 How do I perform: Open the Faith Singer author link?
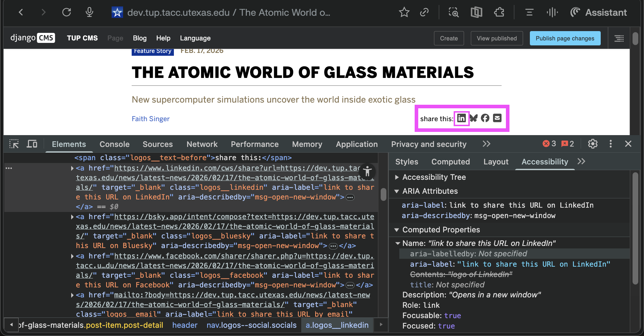point(151,119)
